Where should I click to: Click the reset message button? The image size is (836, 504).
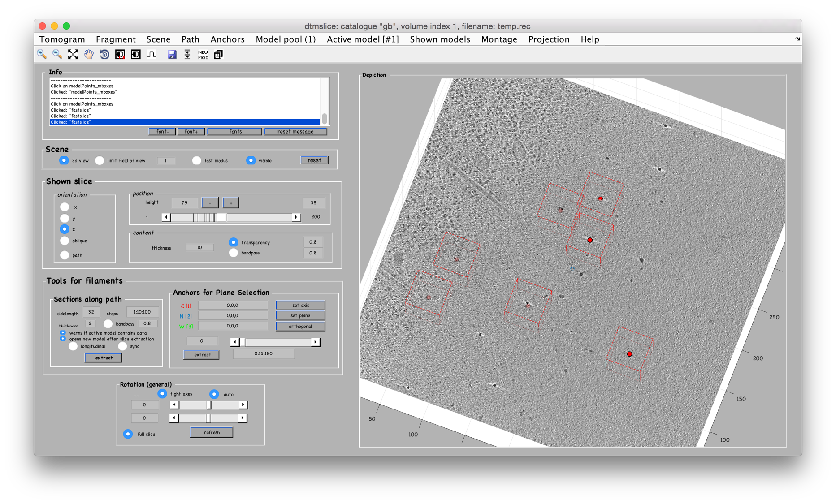point(296,132)
